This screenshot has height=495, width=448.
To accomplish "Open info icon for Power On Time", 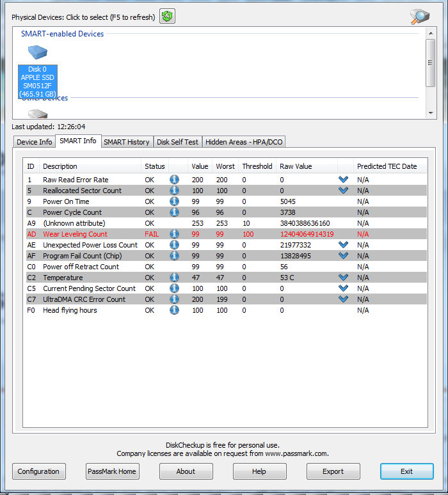I will point(174,201).
